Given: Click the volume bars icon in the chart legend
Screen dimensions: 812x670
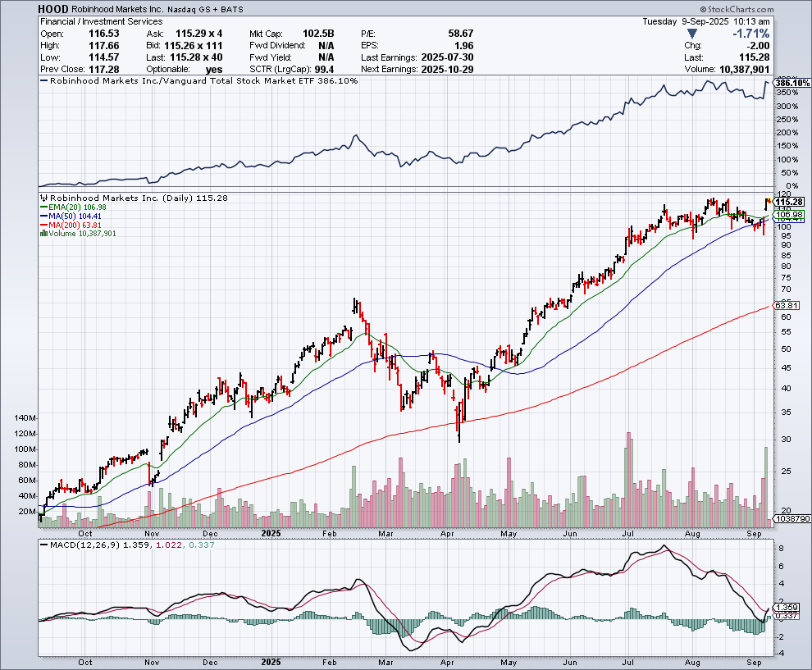Looking at the screenshot, I should tap(43, 234).
